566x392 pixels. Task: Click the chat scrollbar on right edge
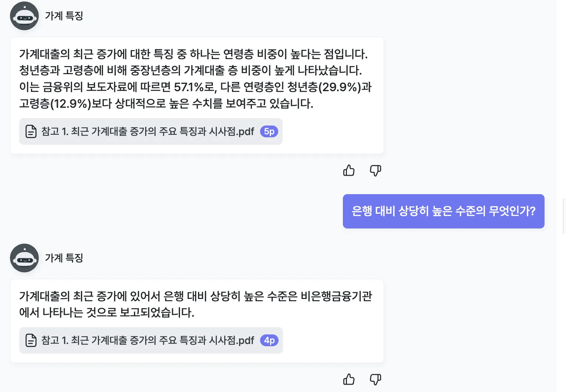pyautogui.click(x=564, y=216)
